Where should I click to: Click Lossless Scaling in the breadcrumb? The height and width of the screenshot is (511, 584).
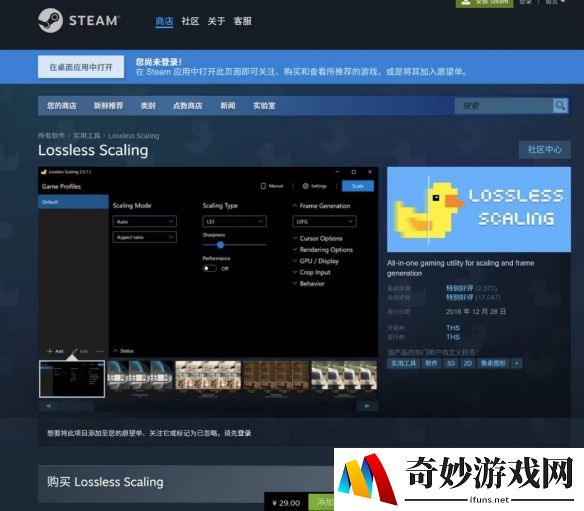coord(134,136)
